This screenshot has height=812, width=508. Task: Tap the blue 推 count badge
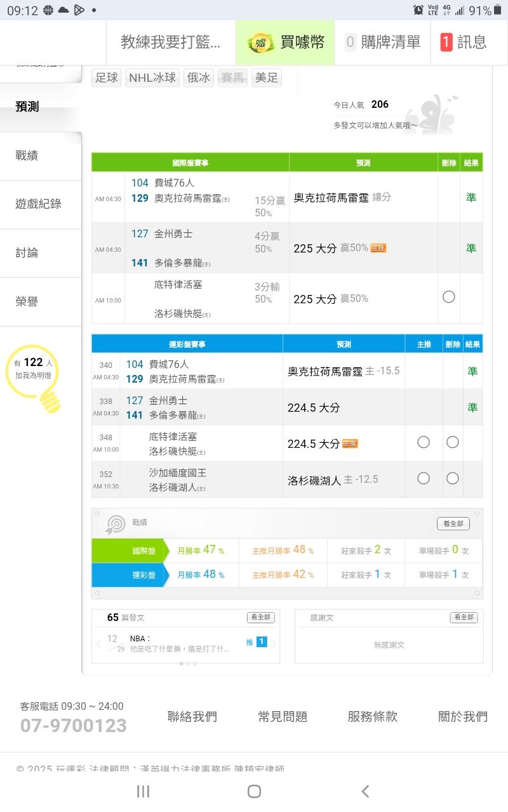pos(261,642)
